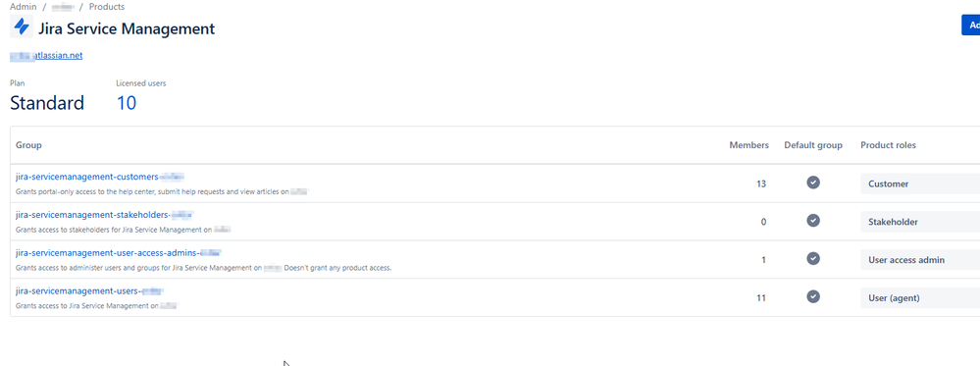Click default group checkmark for customers group
The height and width of the screenshot is (366, 980).
[x=813, y=183]
